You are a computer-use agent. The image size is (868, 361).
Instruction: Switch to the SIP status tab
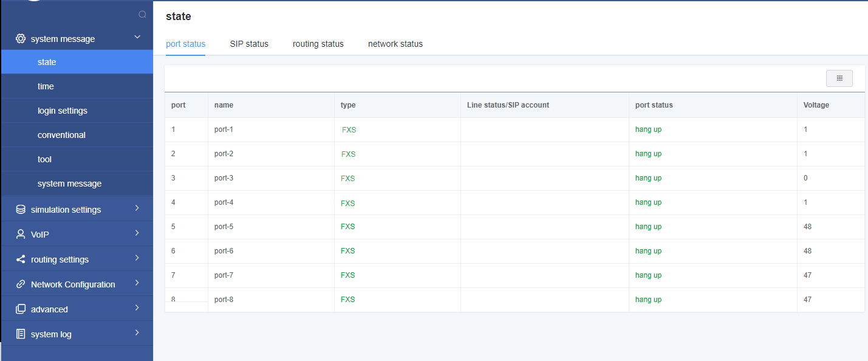[x=249, y=44]
